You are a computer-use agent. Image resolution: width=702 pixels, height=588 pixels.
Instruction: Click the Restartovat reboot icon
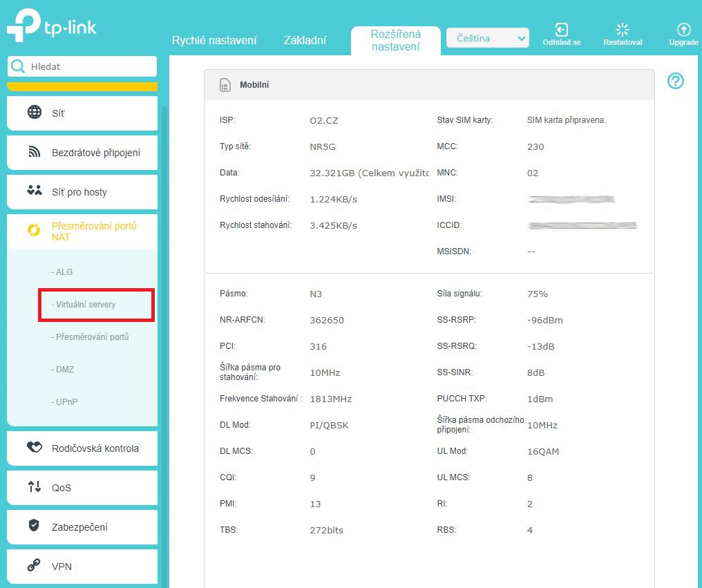point(622,30)
